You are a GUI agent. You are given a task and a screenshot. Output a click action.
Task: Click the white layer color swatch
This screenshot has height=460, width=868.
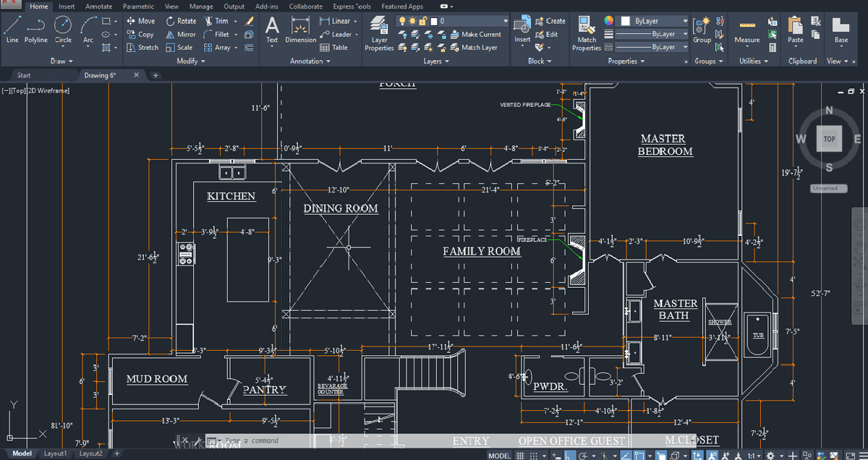pos(434,21)
